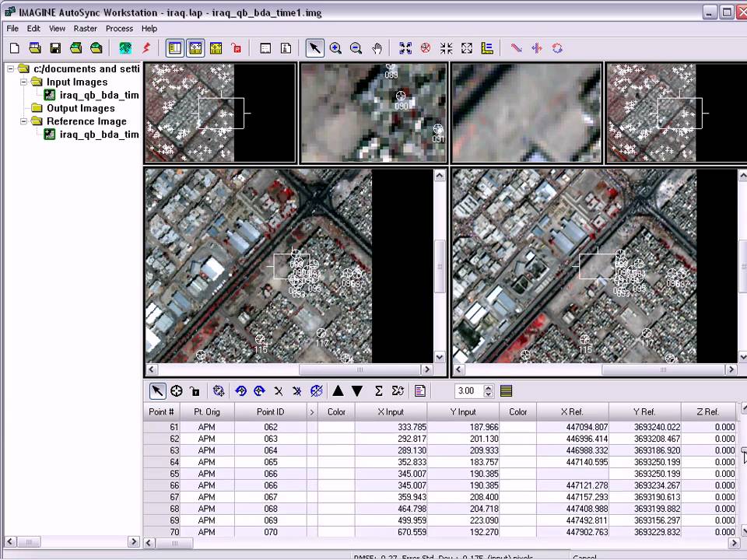Collapse the Input Images tree node
The image size is (747, 560).
[x=24, y=82]
